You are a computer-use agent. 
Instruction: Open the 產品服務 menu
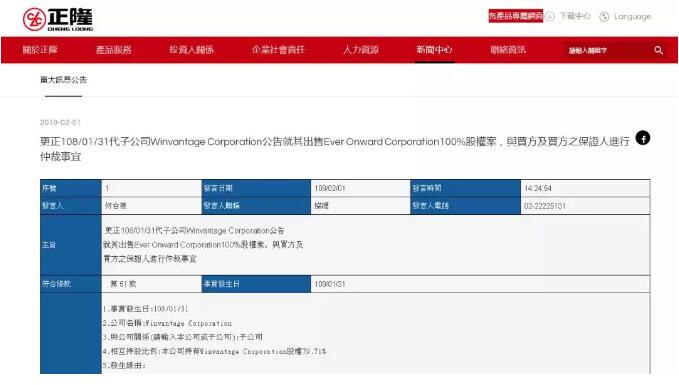point(113,50)
